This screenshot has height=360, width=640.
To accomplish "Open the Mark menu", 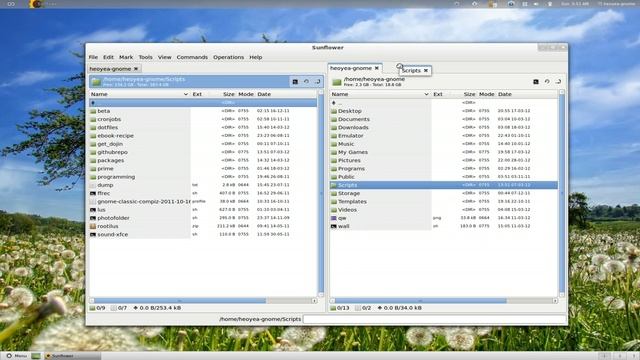I will (x=126, y=57).
